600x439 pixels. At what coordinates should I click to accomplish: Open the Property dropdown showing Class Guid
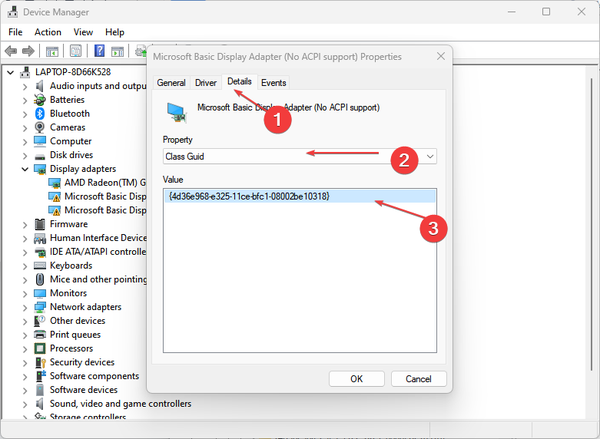point(300,156)
